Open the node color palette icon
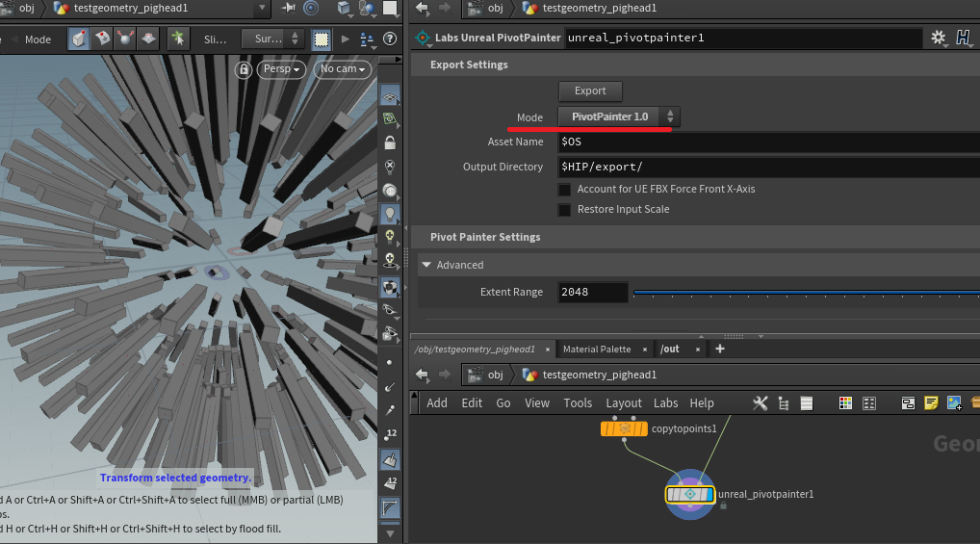 (x=845, y=403)
